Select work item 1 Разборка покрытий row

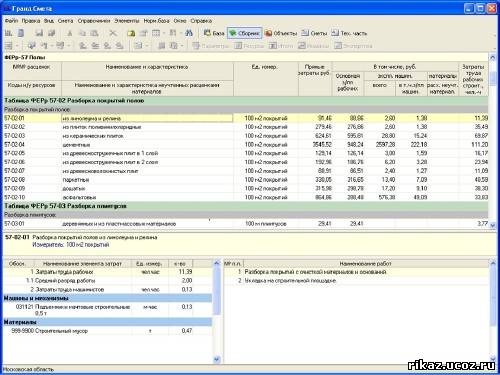pos(357,272)
